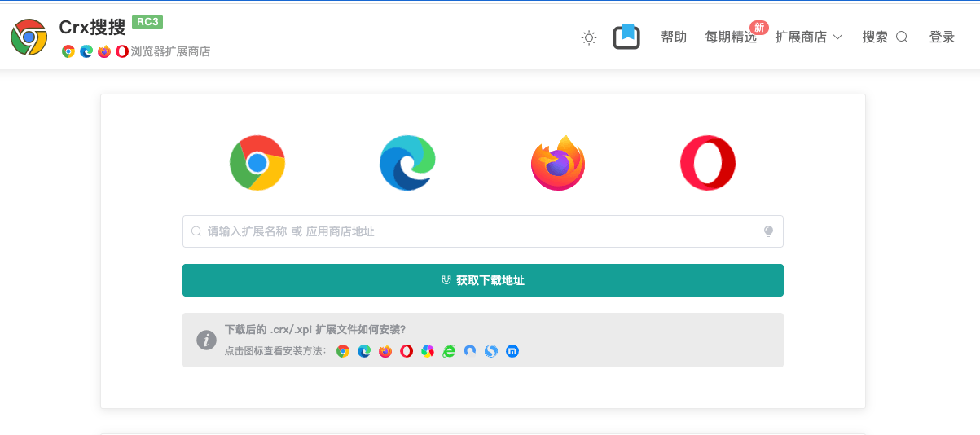This screenshot has height=435, width=980.
Task: Click the small Firefox icon under Crx搜搜 title
Action: [x=104, y=51]
